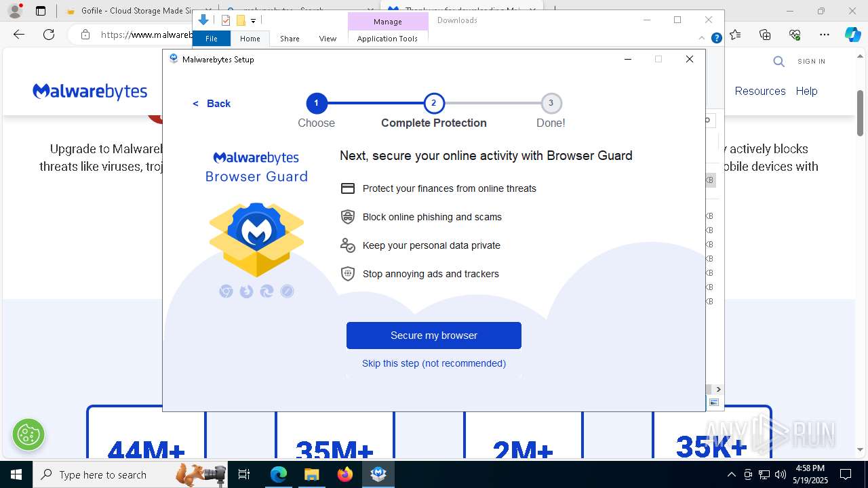Viewport: 868px width, 488px height.
Task: Click green cookie settings button
Action: coord(28,434)
